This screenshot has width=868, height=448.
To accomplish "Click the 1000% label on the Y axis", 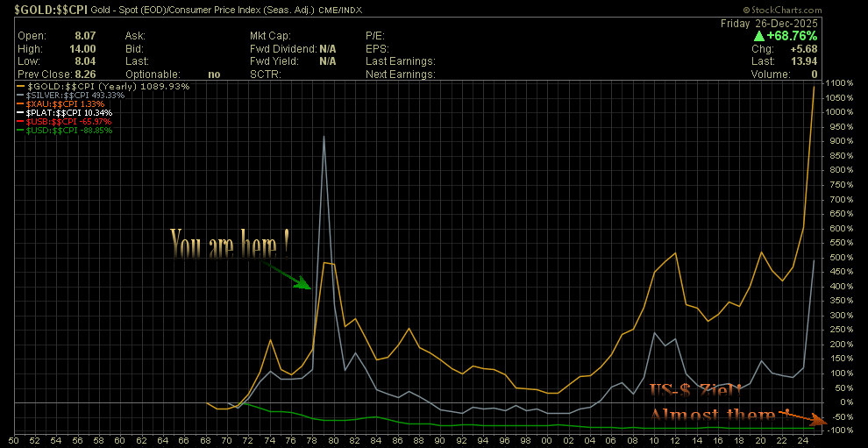I will tap(840, 112).
